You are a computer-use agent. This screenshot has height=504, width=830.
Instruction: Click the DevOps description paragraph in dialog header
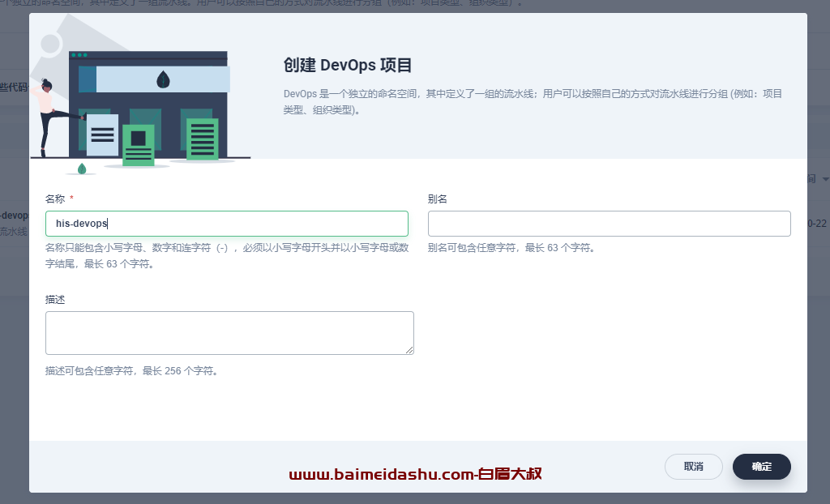pyautogui.click(x=533, y=101)
